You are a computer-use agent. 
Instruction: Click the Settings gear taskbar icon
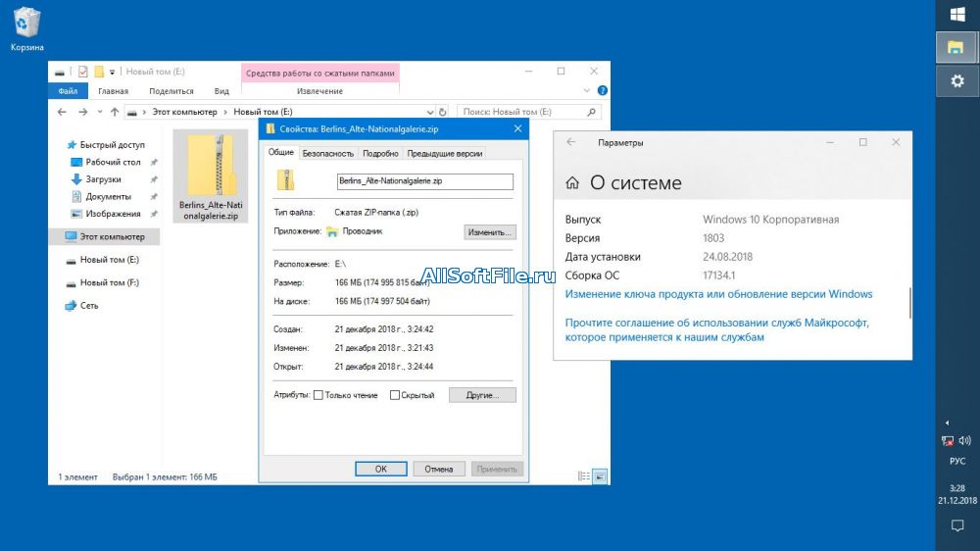point(957,81)
